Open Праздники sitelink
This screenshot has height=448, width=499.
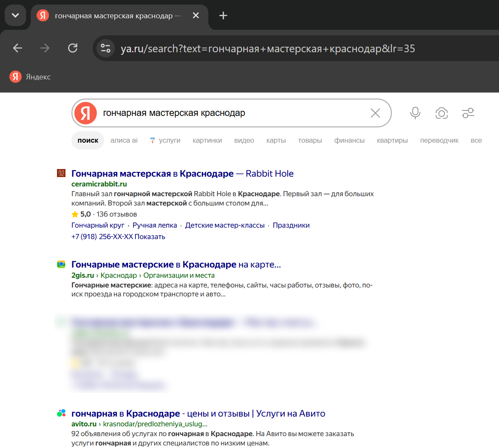(x=291, y=225)
